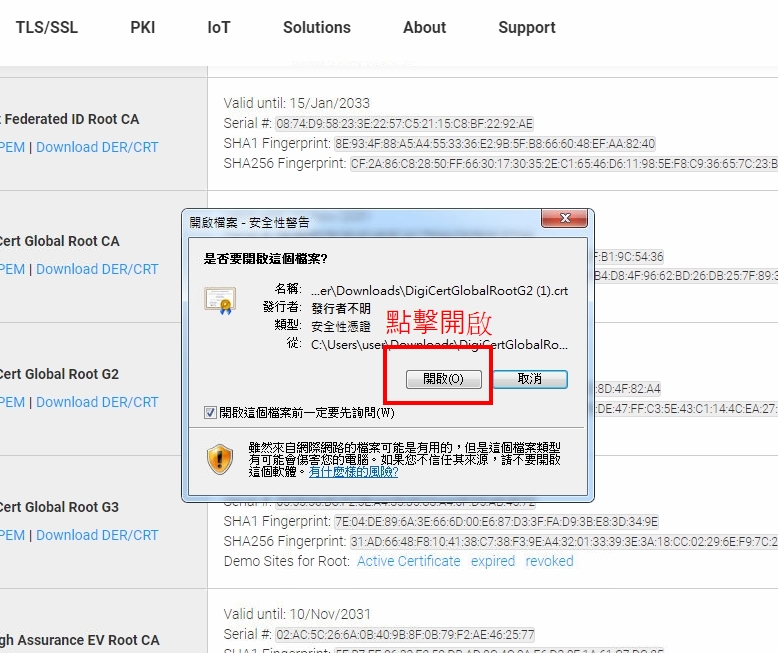Select SHA1 fingerprint starting 7E:04:DE:89
Image resolution: width=778 pixels, height=653 pixels.
496,522
